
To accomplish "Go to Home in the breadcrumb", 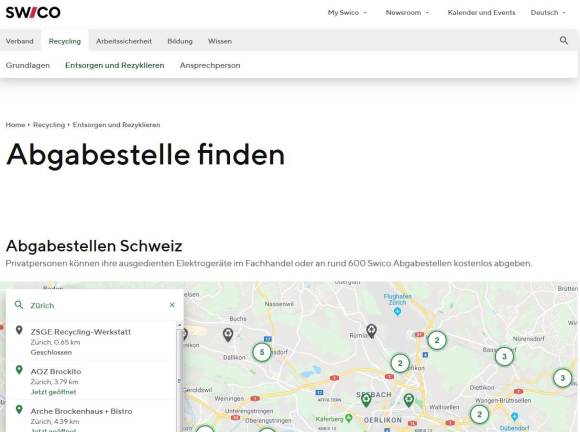I will 15,125.
